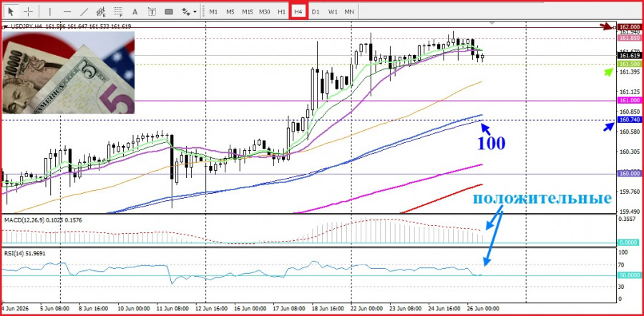Switch chart to M1 timeframe
This screenshot has width=644, height=316.
click(x=213, y=12)
